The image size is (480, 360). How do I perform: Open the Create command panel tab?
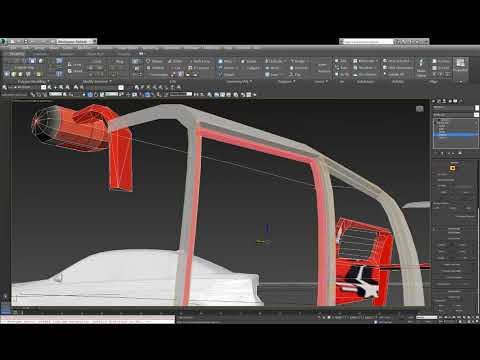pos(434,100)
